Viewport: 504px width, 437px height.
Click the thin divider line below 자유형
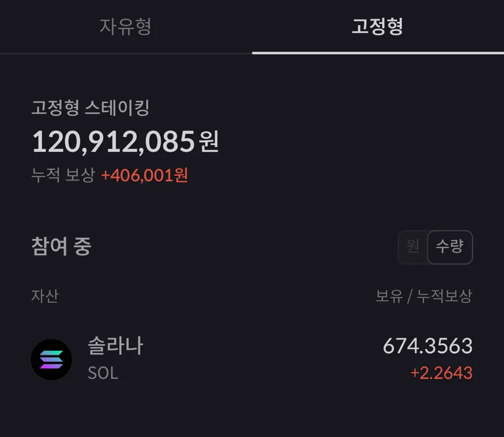click(126, 53)
